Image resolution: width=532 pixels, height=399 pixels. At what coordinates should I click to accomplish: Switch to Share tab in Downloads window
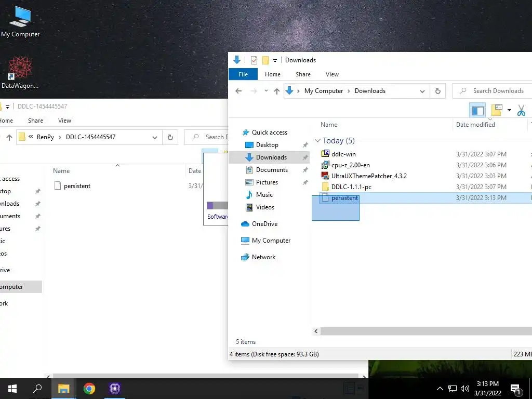pos(303,74)
